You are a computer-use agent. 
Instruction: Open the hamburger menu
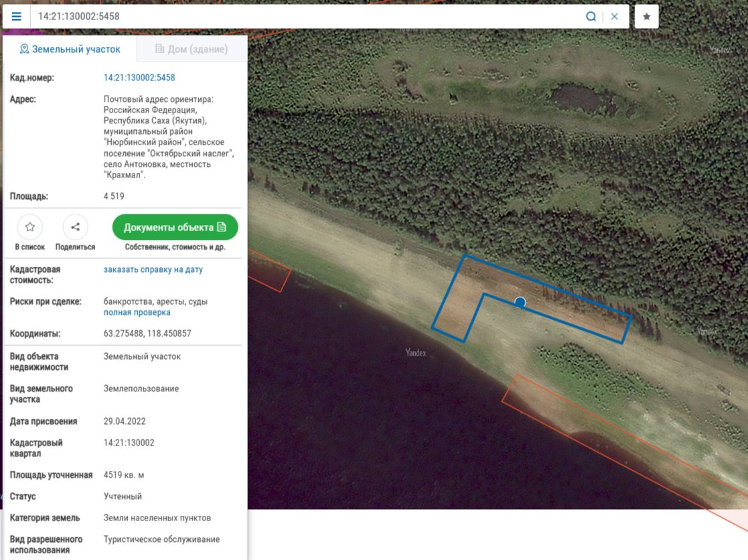pos(16,17)
